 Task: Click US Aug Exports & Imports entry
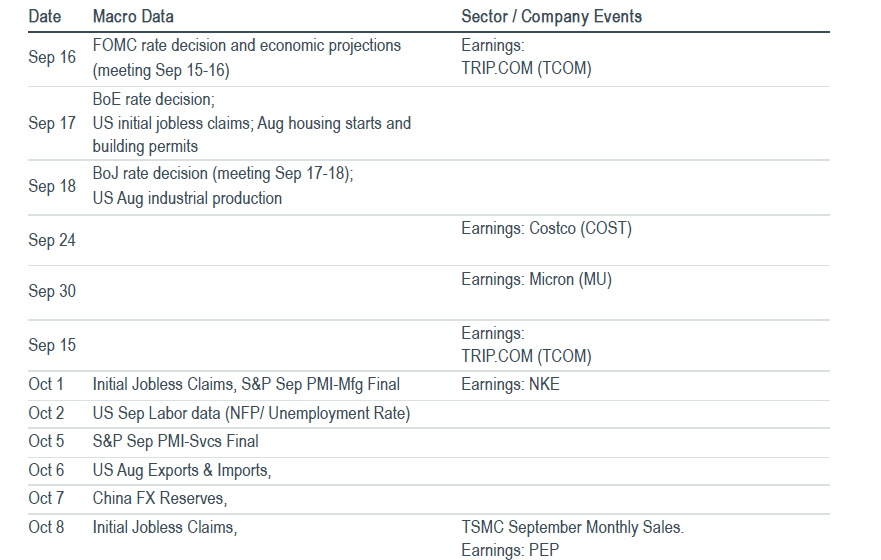point(181,470)
